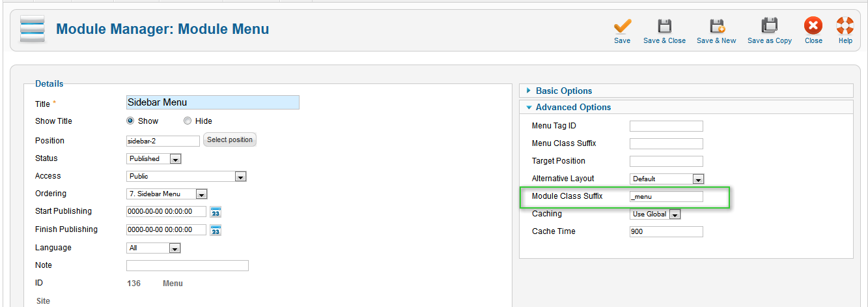Image resolution: width=868 pixels, height=307 pixels.
Task: Click the Select position button
Action: pos(230,140)
